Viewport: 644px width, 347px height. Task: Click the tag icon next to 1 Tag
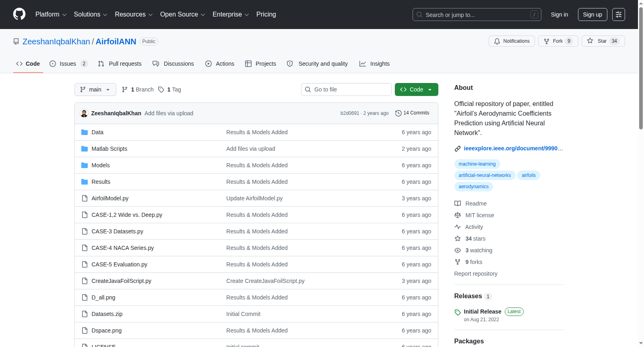click(161, 89)
